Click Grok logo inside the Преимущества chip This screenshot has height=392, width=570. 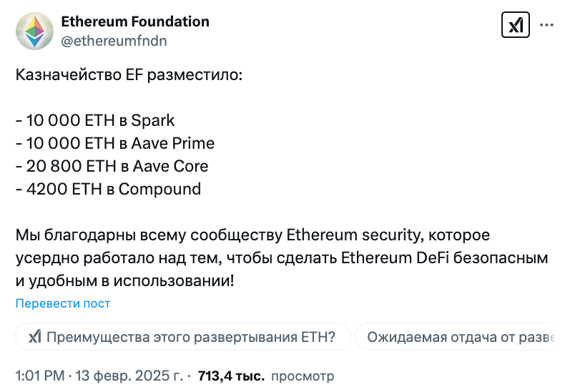coord(34,337)
